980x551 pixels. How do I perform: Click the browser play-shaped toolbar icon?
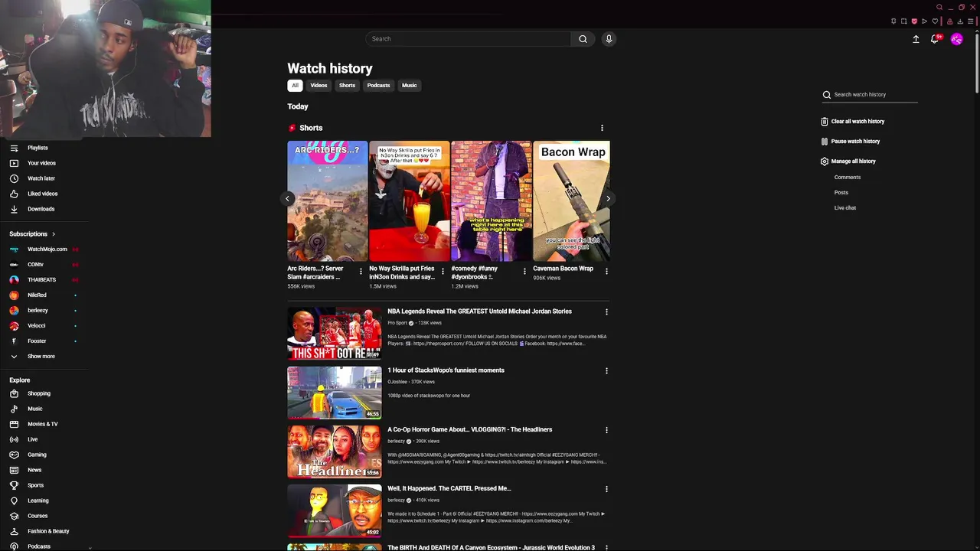pyautogui.click(x=924, y=21)
